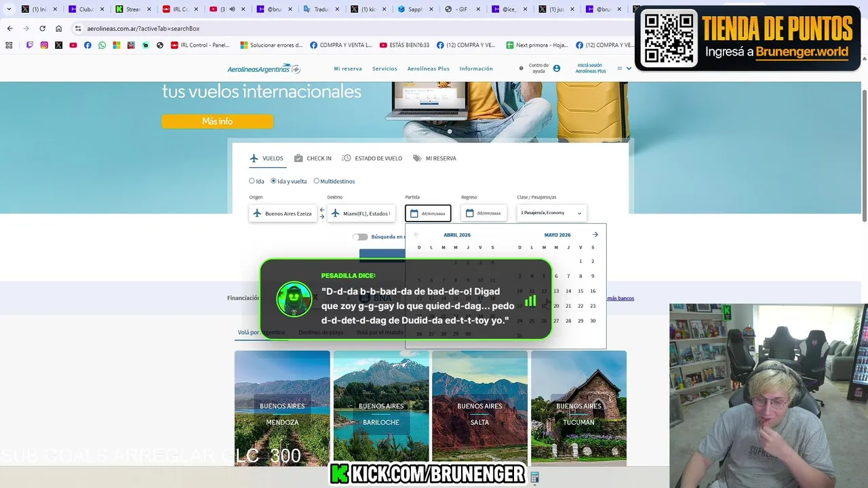868x488 pixels.
Task: Click the COMPRA Y VENTA L... Facebook bookmark
Action: (x=342, y=45)
